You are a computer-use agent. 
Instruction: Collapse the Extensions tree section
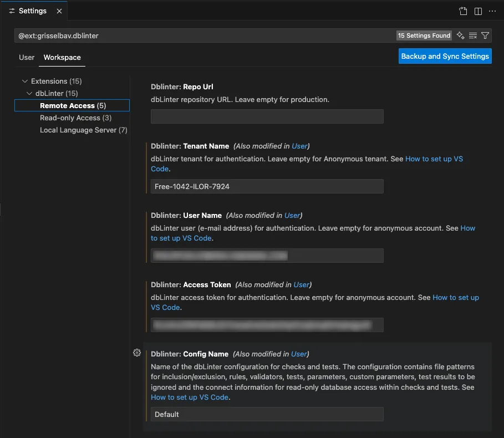(x=25, y=82)
